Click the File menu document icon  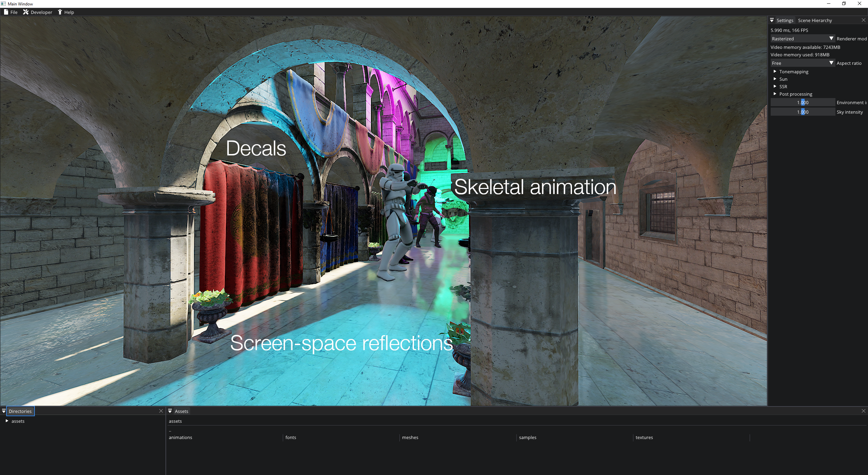pos(6,12)
